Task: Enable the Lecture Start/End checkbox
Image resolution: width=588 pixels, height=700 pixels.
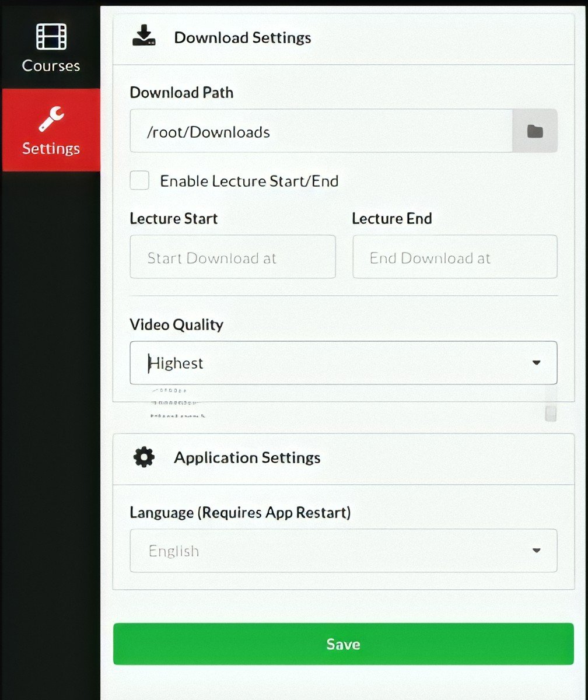Action: pos(139,181)
